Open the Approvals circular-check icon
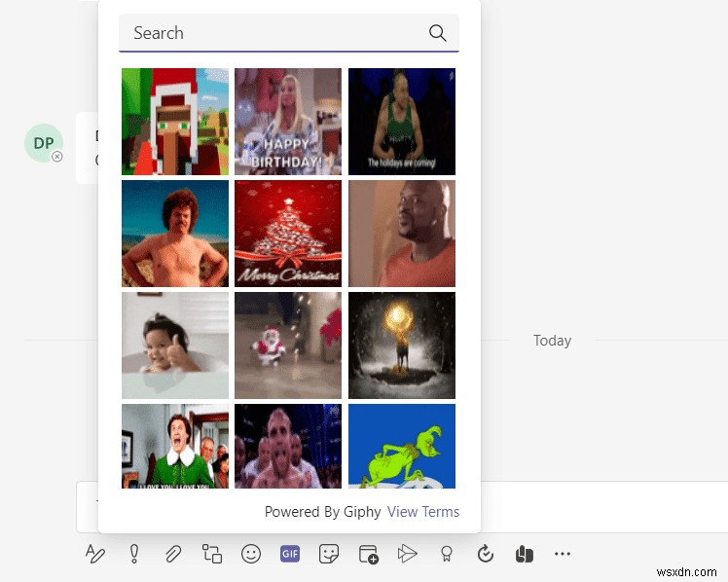Image resolution: width=728 pixels, height=582 pixels. click(486, 554)
